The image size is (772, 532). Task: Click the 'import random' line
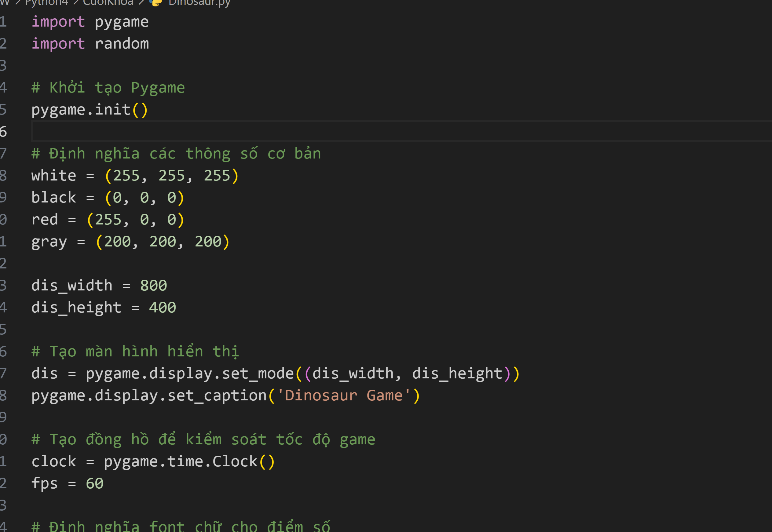pyautogui.click(x=90, y=44)
